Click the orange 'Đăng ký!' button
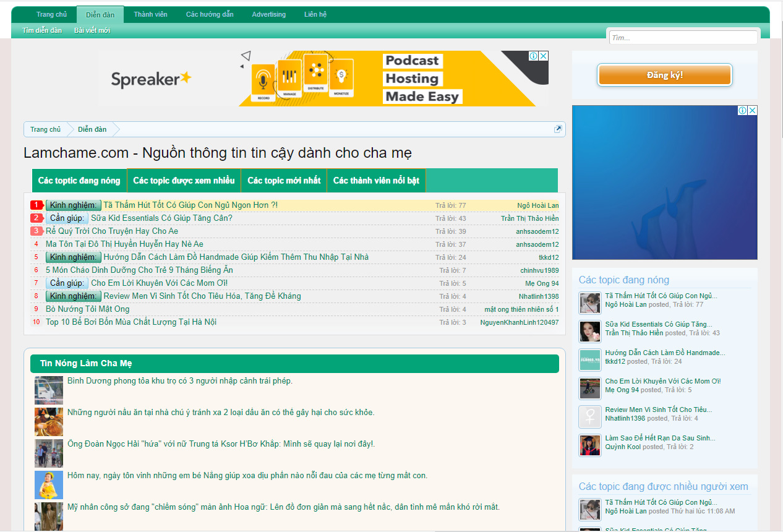Image resolution: width=783 pixels, height=532 pixels. 664,75
